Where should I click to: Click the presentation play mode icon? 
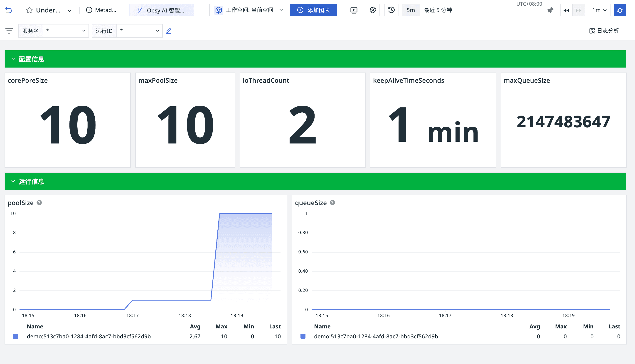point(354,10)
